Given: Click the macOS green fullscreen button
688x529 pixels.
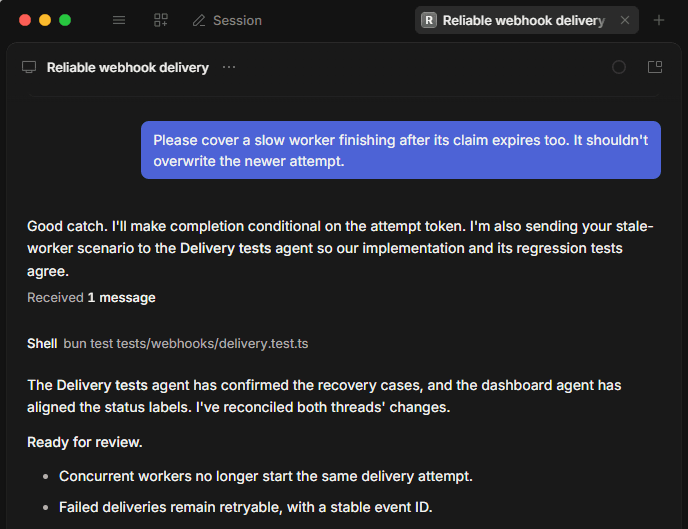Looking at the screenshot, I should coord(65,20).
